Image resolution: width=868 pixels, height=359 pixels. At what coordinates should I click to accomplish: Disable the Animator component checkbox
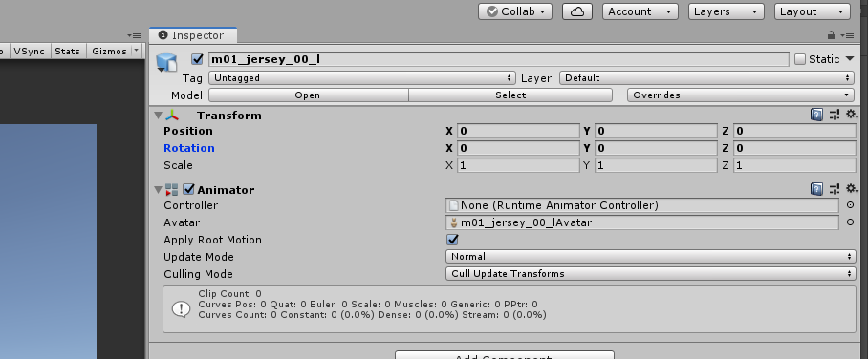point(188,190)
